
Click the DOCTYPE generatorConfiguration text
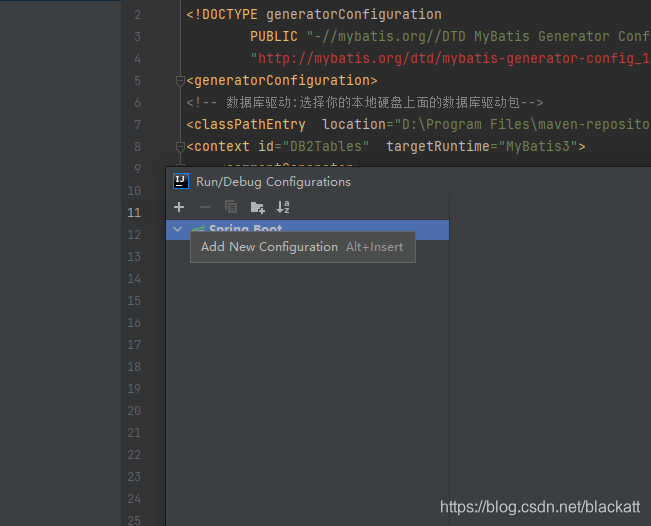pyautogui.click(x=314, y=15)
